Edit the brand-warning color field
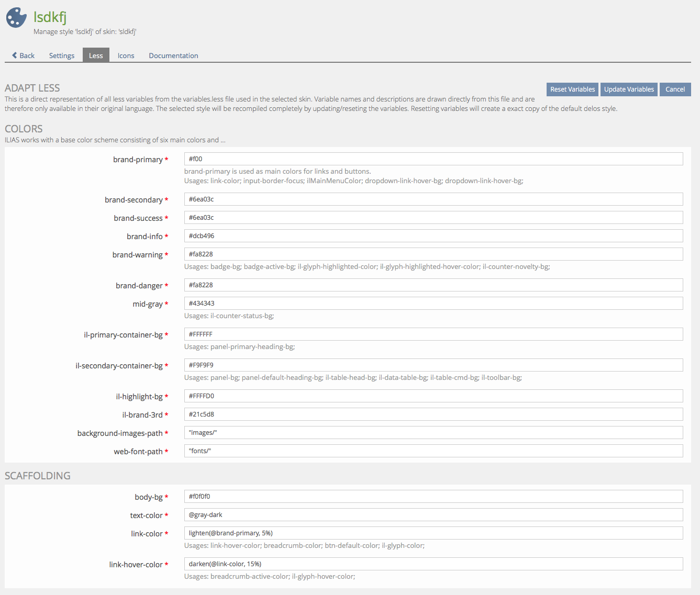Image resolution: width=700 pixels, height=595 pixels. (433, 254)
